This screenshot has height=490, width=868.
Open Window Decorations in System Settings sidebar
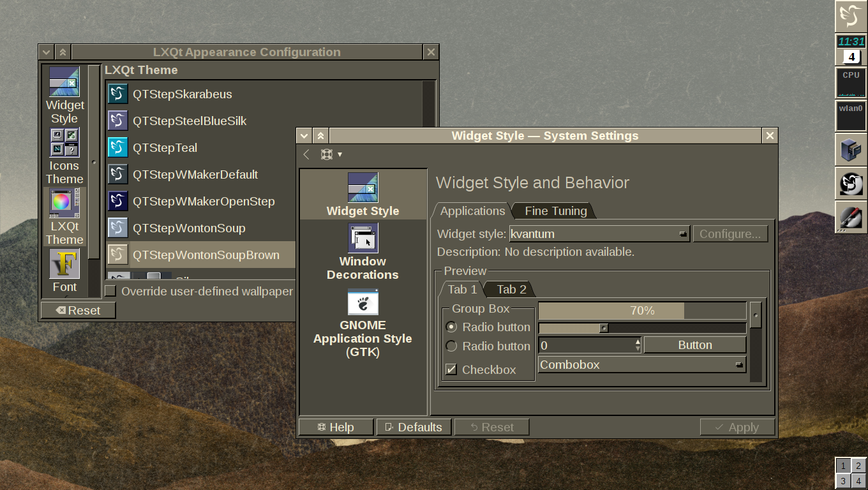coord(363,251)
